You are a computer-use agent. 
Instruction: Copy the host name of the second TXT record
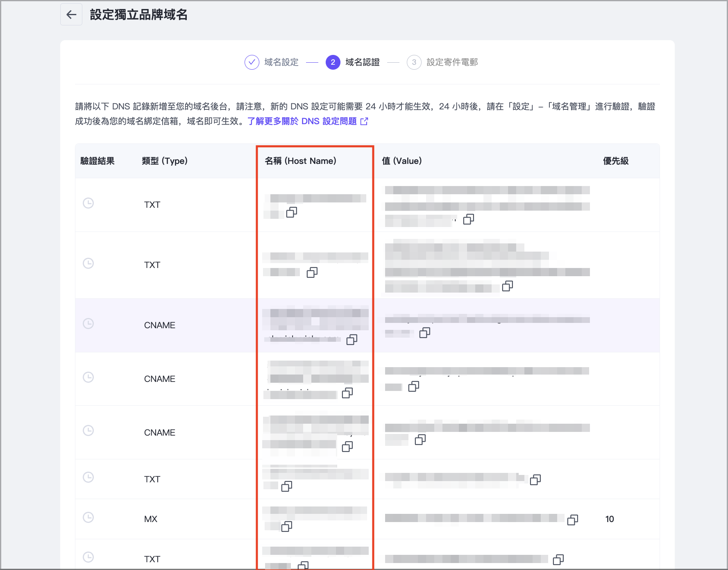pyautogui.click(x=312, y=273)
